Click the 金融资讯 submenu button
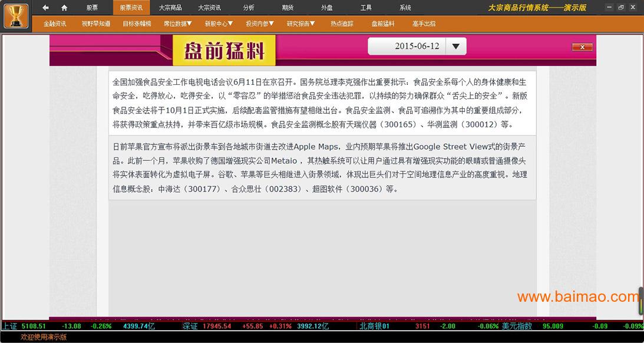Screen dimensions: 644x343 [x=55, y=24]
